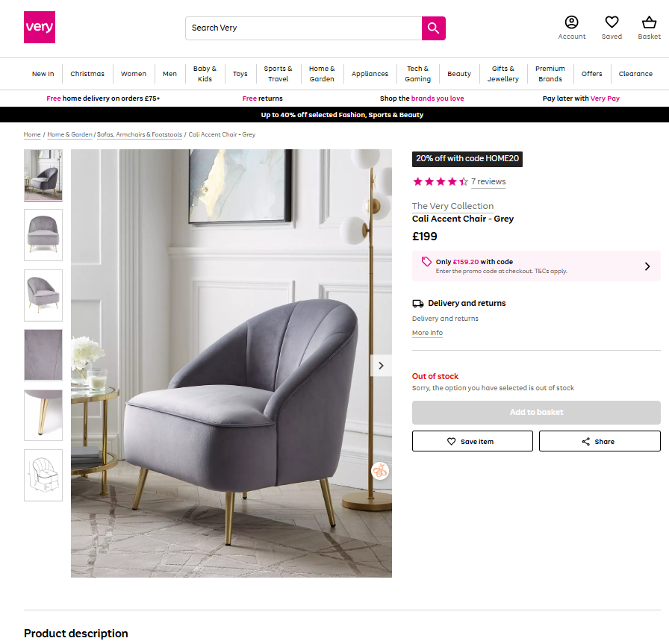Click the £199 price text
669x644 pixels.
coord(425,237)
